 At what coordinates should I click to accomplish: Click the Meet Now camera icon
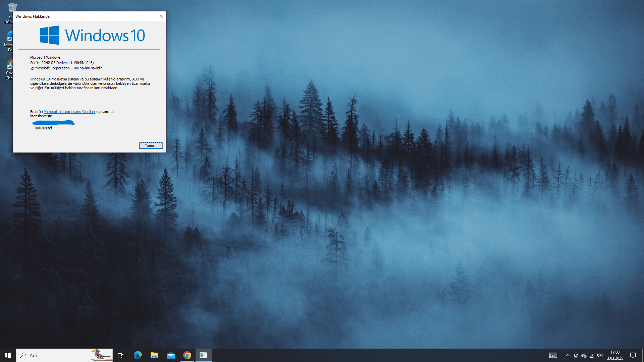click(x=576, y=355)
